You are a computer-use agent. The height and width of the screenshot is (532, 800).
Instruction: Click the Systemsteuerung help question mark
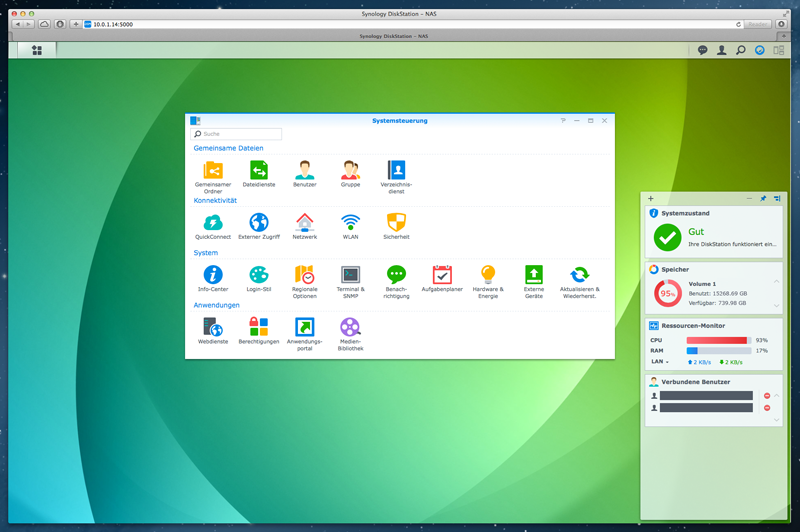pos(563,120)
